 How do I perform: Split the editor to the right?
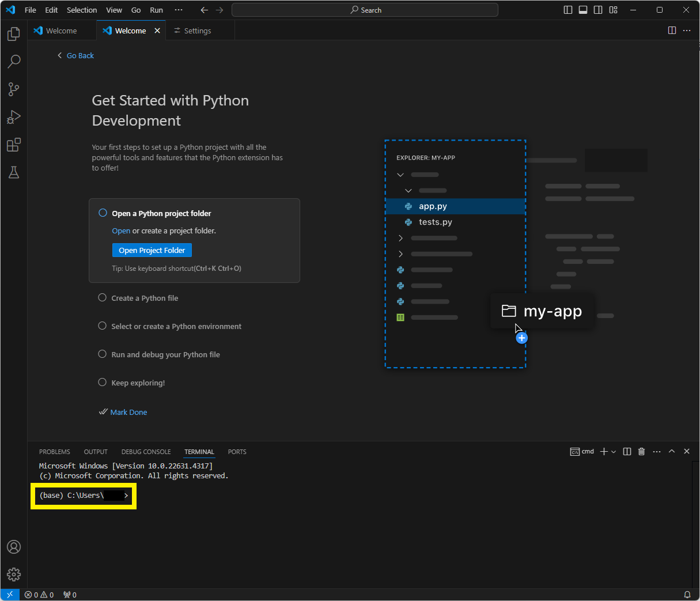672,31
